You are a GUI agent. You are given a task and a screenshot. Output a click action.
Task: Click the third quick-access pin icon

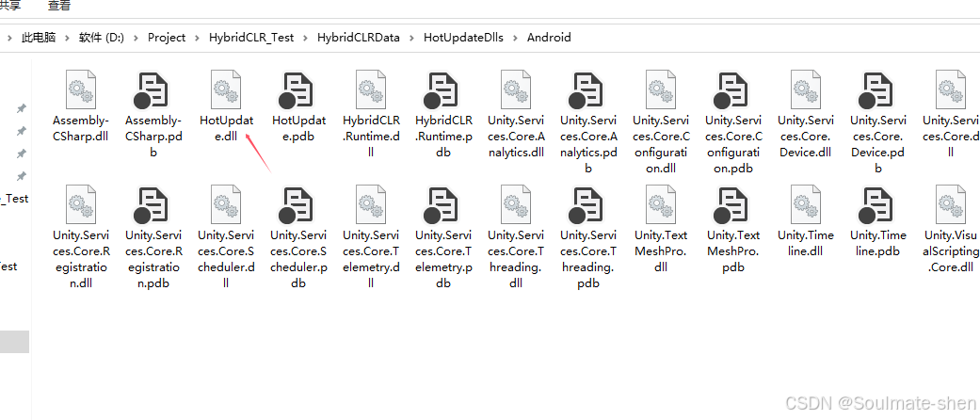click(22, 153)
